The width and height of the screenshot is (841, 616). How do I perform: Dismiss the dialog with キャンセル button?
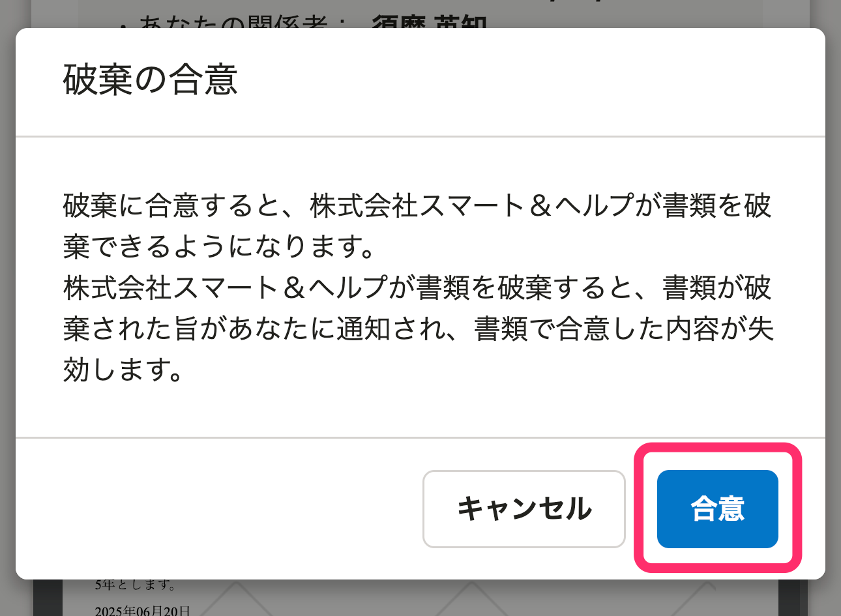click(x=524, y=508)
